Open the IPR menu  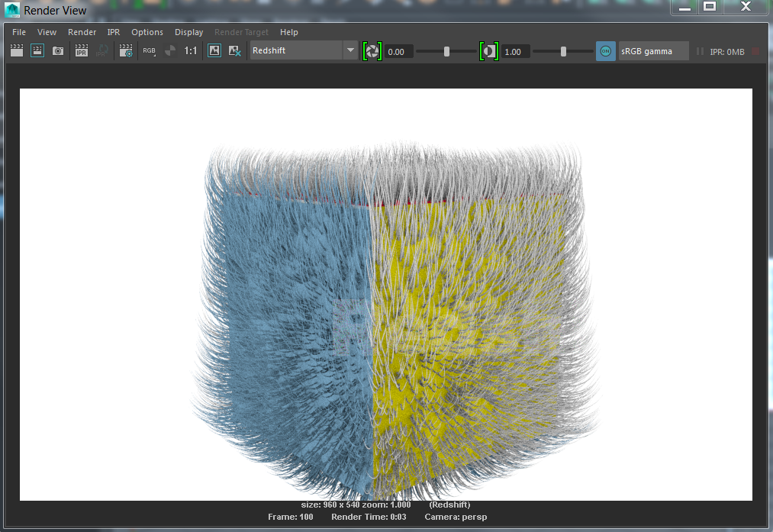click(x=114, y=32)
